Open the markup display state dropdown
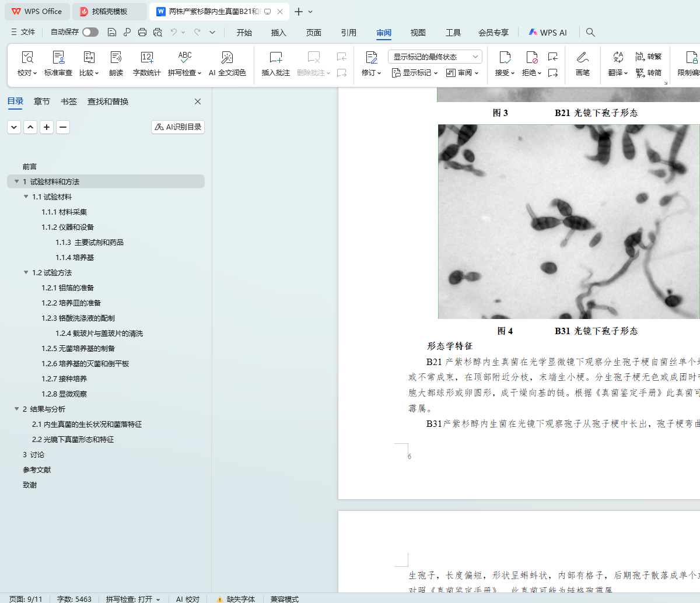Image resolution: width=700 pixels, height=603 pixels. coord(435,57)
